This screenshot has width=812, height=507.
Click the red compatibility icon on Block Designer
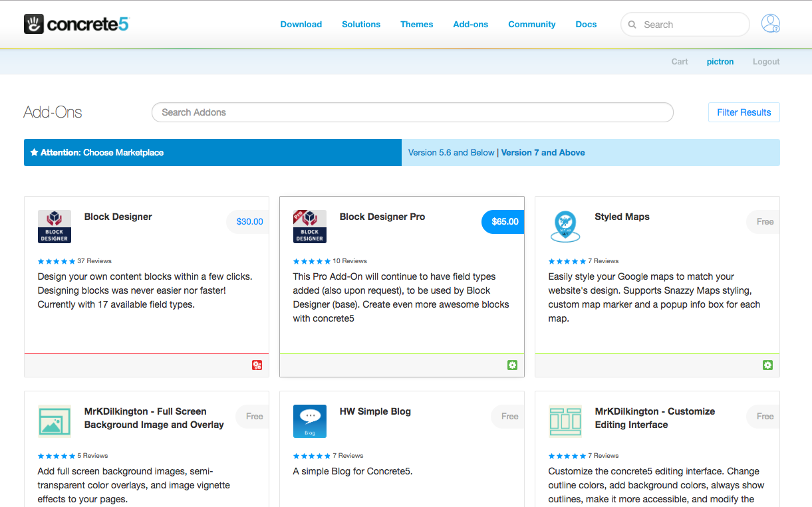point(257,365)
